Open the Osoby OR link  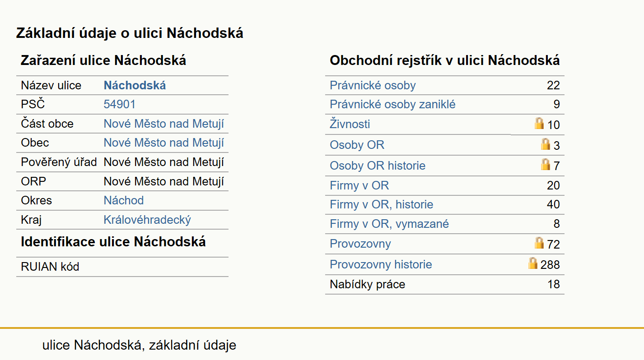[x=357, y=145]
